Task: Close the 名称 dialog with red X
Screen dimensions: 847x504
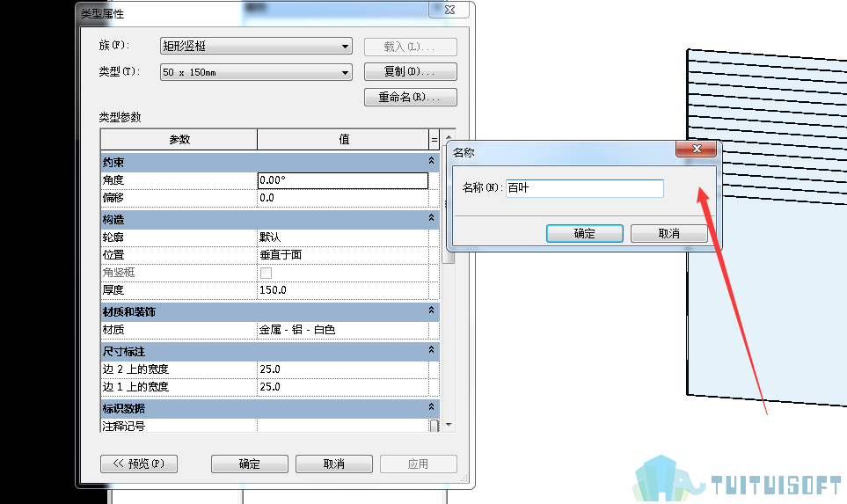Action: point(697,149)
